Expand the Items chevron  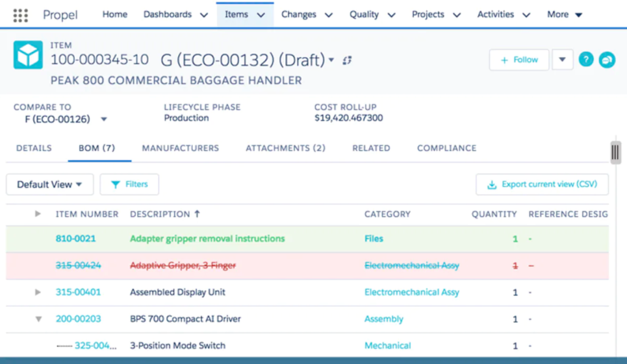pos(261,15)
